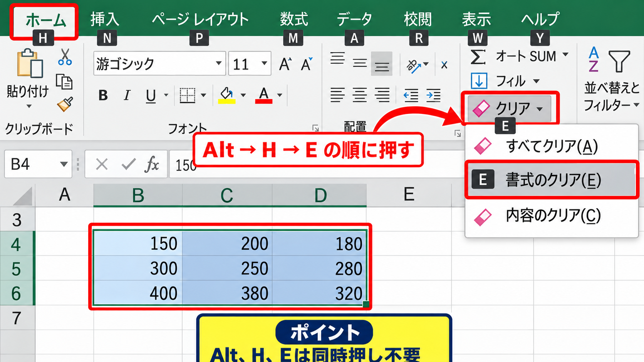
Task: Open the 游ゴシック font name dropdown
Action: [x=218, y=63]
